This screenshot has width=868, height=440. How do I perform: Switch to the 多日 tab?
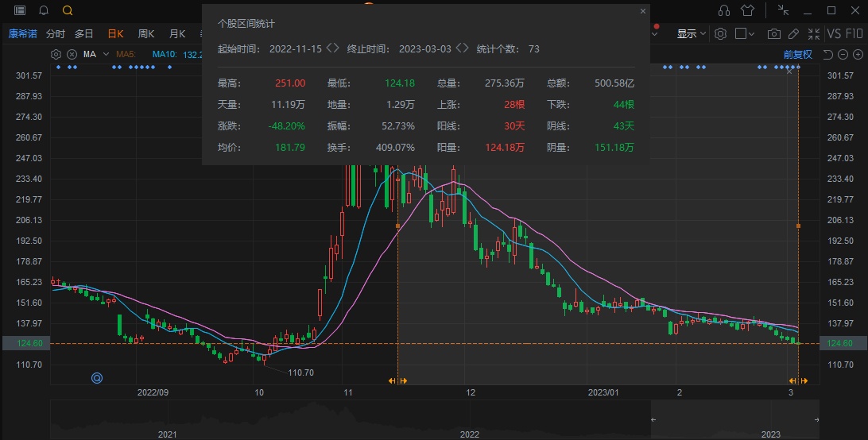84,34
